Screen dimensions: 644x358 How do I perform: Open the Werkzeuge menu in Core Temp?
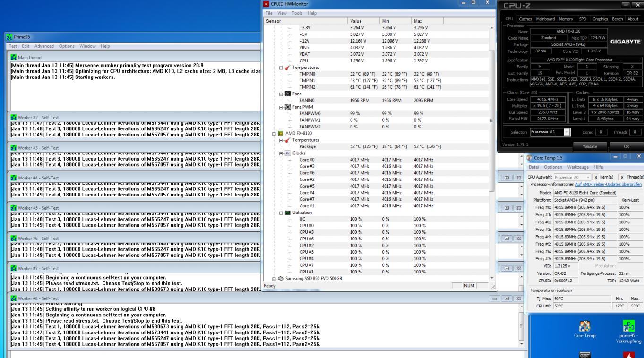click(579, 167)
